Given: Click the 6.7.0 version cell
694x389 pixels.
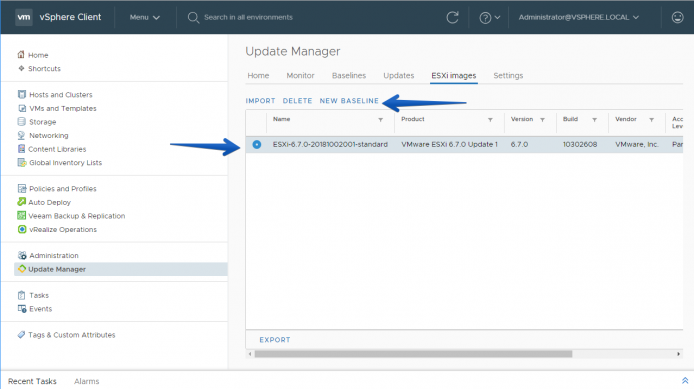Looking at the screenshot, I should click(519, 144).
